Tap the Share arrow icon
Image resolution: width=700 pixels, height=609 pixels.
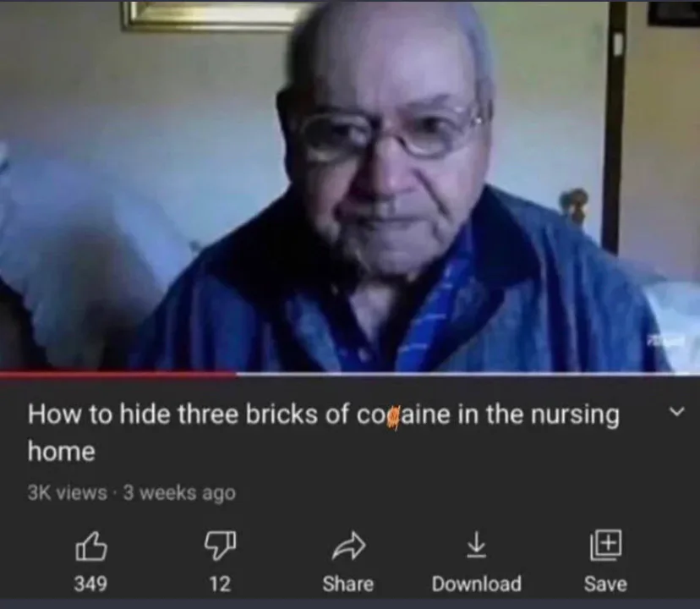click(x=348, y=546)
